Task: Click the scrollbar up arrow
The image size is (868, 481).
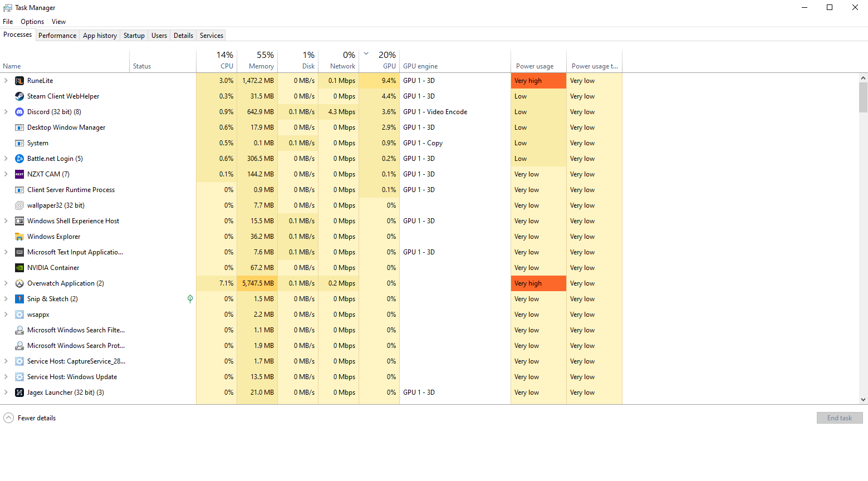Action: 864,78
